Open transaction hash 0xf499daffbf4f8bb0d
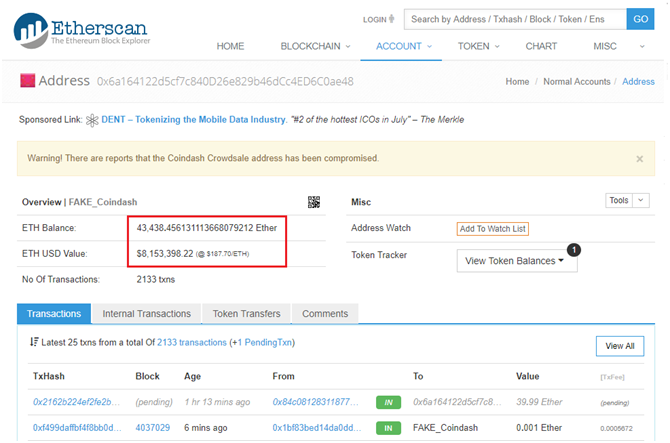 point(77,428)
